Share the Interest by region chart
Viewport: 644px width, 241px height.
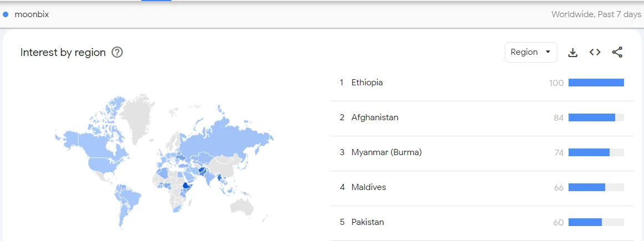point(617,52)
